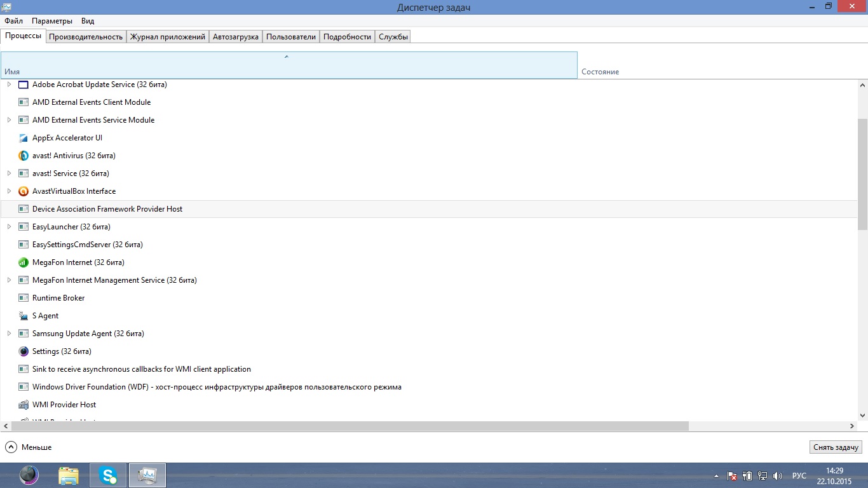Click the volume speaker tray icon
The image size is (868, 488).
778,475
